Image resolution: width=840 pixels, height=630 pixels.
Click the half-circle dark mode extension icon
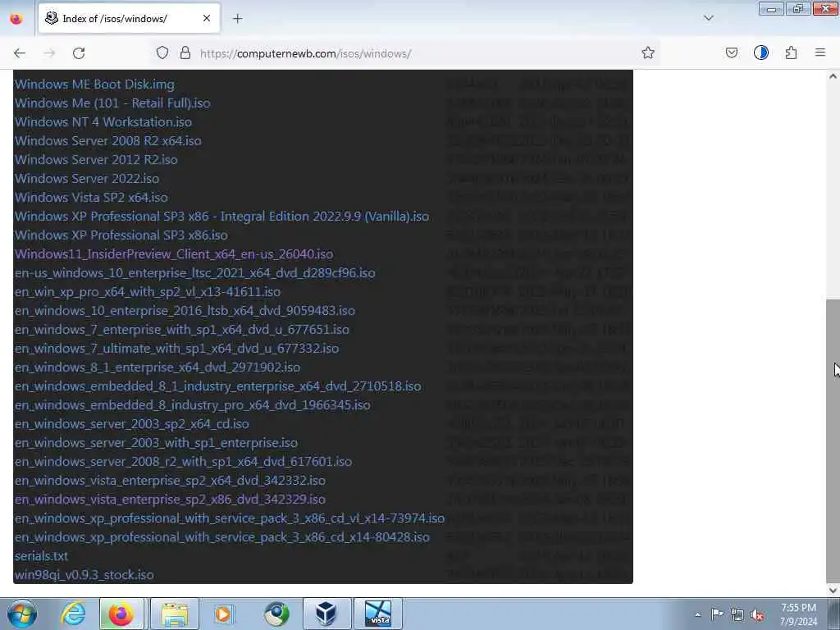pyautogui.click(x=761, y=52)
